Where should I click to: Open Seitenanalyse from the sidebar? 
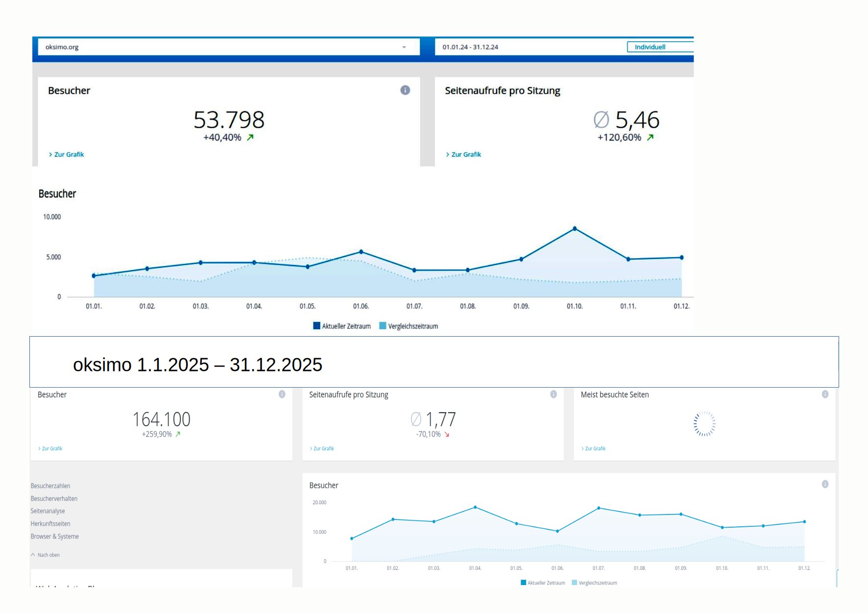[x=48, y=511]
